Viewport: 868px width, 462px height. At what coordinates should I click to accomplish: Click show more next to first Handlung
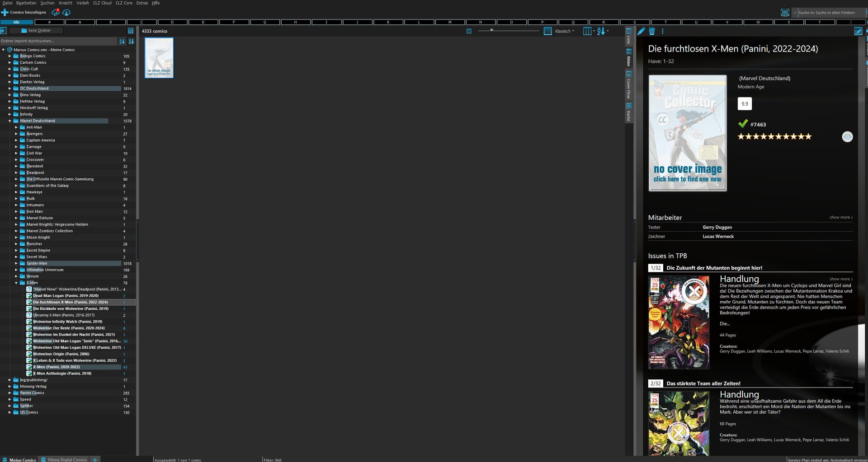(x=841, y=279)
